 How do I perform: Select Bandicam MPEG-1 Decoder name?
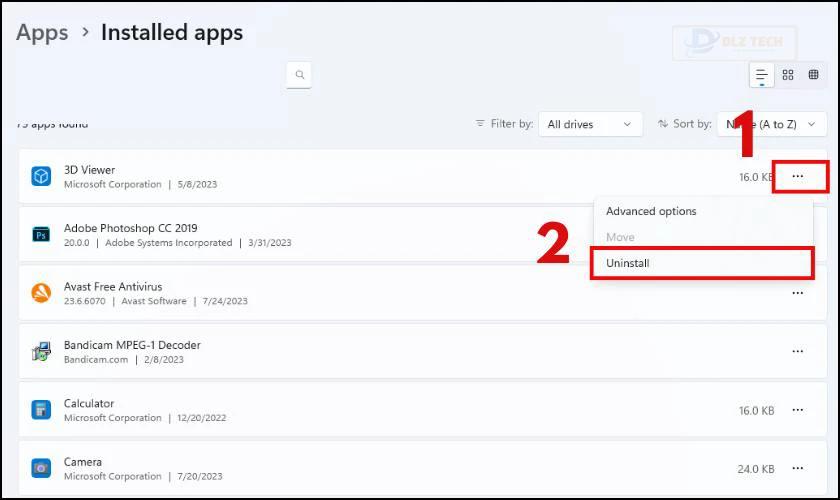[x=132, y=345]
